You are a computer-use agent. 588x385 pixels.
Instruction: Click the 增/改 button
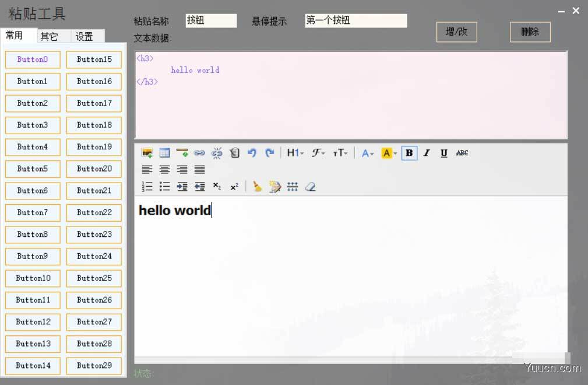456,32
